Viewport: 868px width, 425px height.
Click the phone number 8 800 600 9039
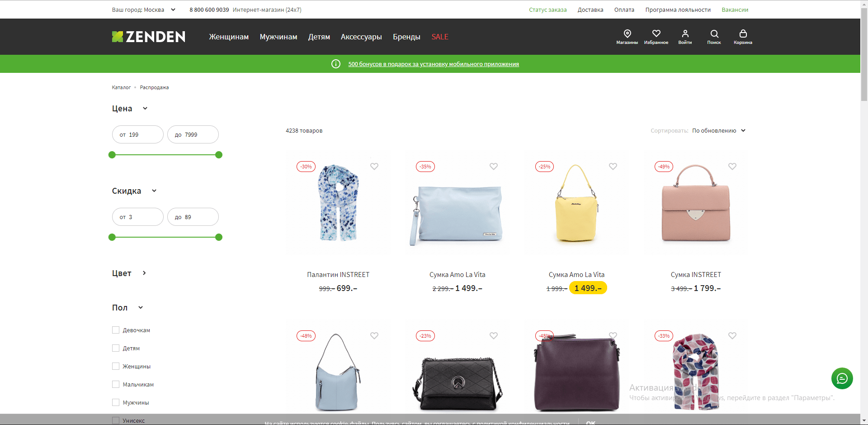click(209, 10)
